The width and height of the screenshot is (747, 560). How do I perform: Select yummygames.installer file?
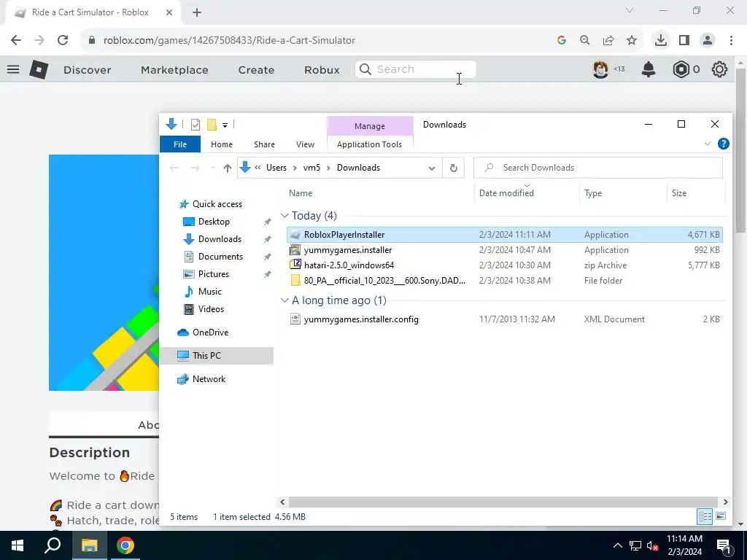(348, 250)
